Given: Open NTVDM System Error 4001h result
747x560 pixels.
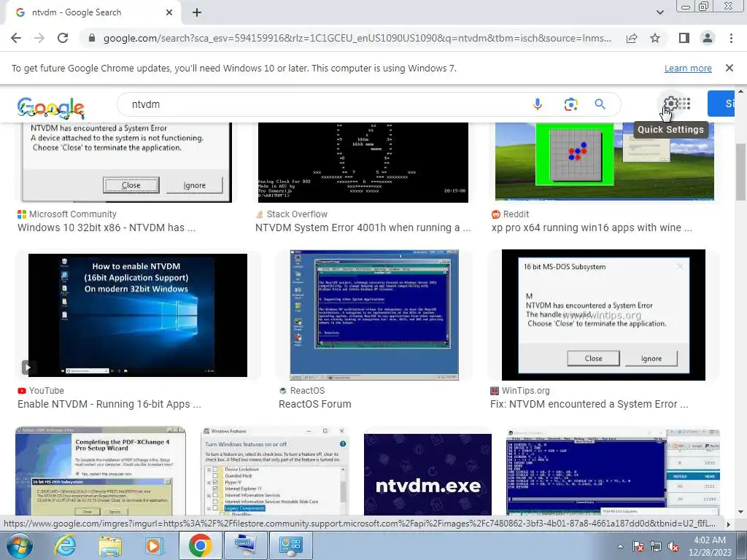Looking at the screenshot, I should pos(363,227).
